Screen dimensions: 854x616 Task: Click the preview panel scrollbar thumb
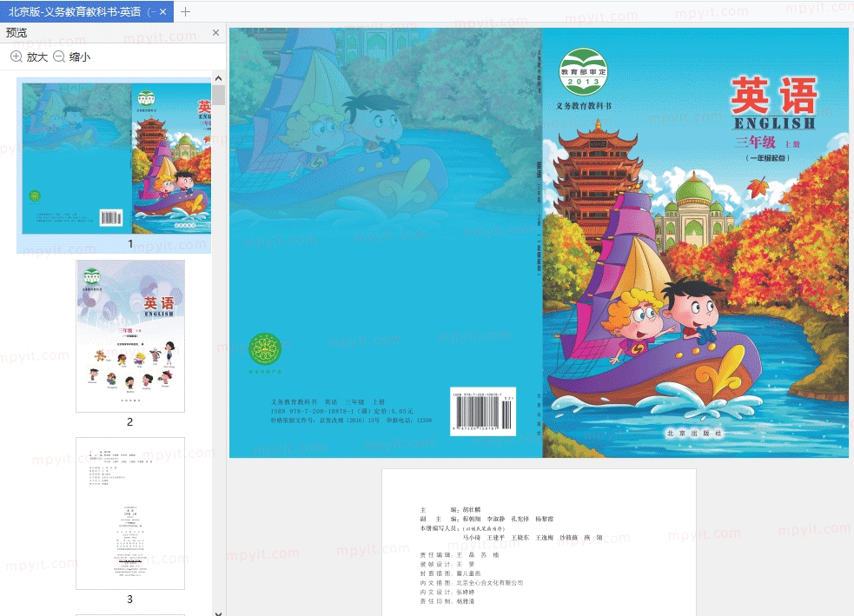point(218,94)
